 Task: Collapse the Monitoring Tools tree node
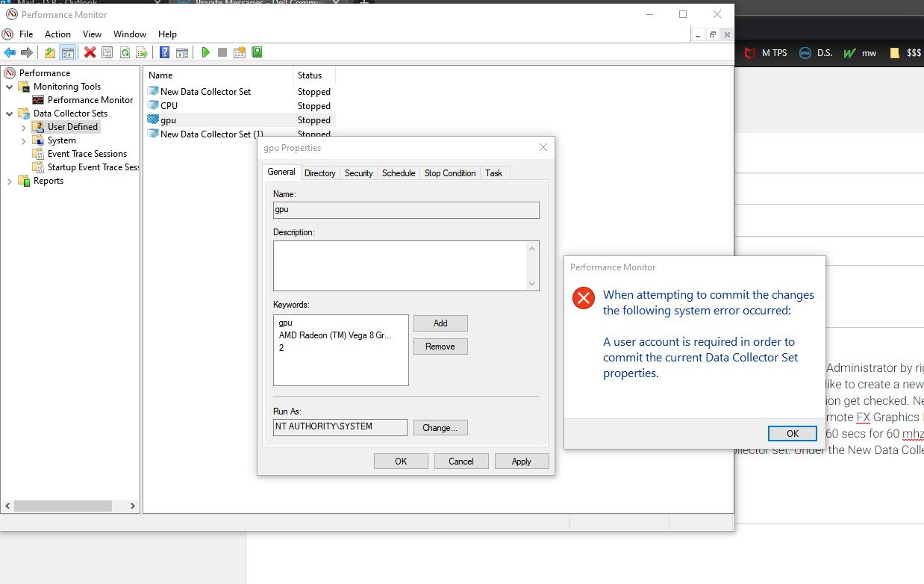pyautogui.click(x=10, y=87)
